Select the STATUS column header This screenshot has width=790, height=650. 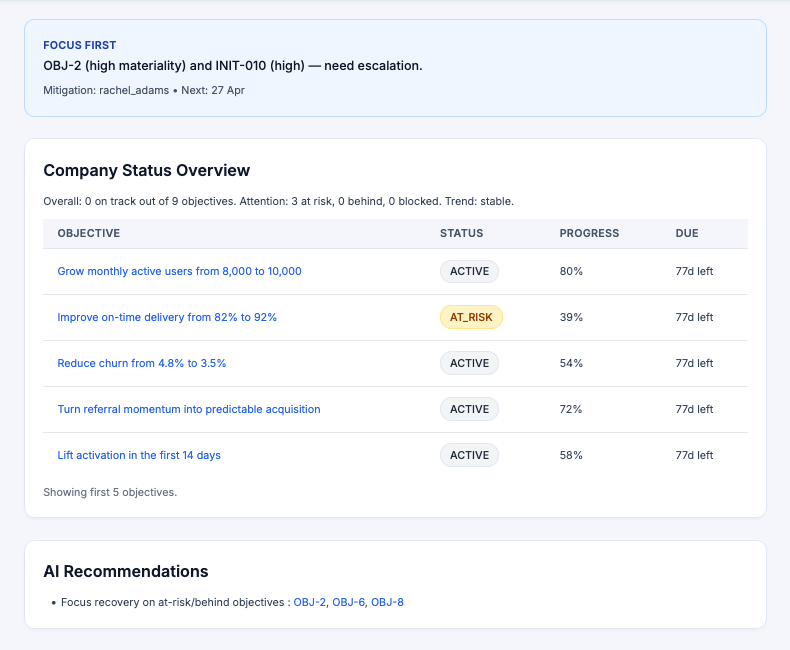point(461,233)
